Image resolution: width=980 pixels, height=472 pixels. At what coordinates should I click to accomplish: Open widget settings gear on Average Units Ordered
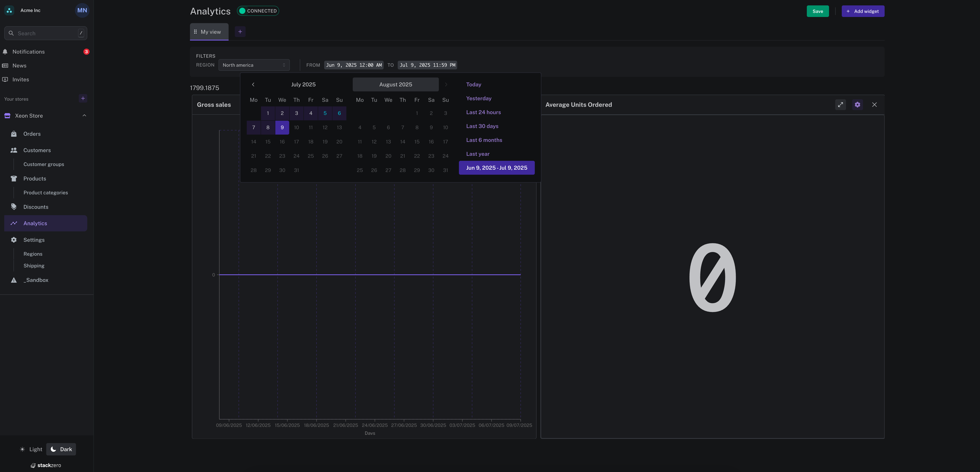pos(858,105)
